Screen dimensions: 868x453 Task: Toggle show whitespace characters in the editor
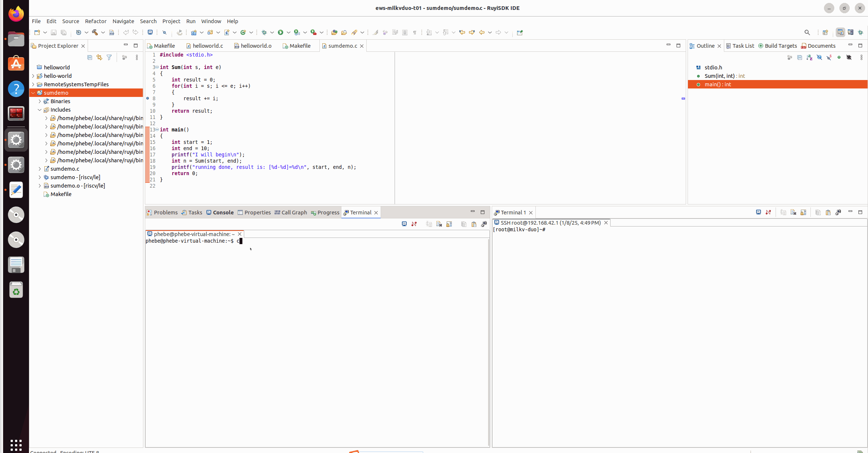click(x=415, y=32)
